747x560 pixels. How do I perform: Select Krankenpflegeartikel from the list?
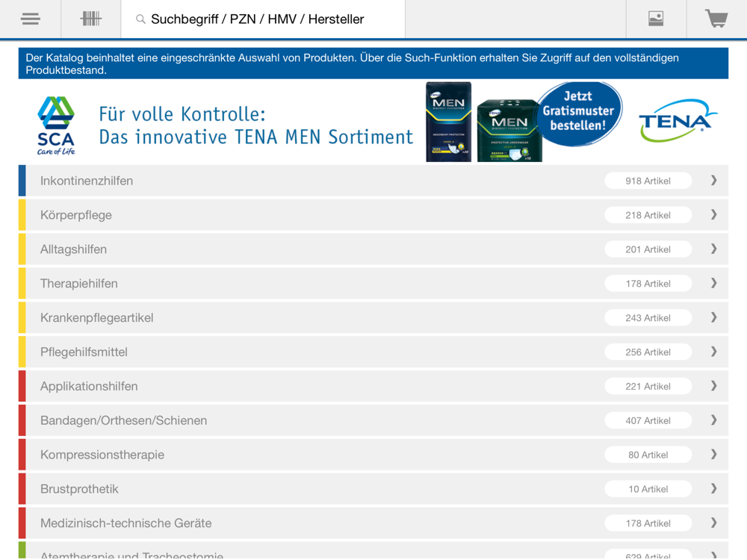(x=373, y=317)
